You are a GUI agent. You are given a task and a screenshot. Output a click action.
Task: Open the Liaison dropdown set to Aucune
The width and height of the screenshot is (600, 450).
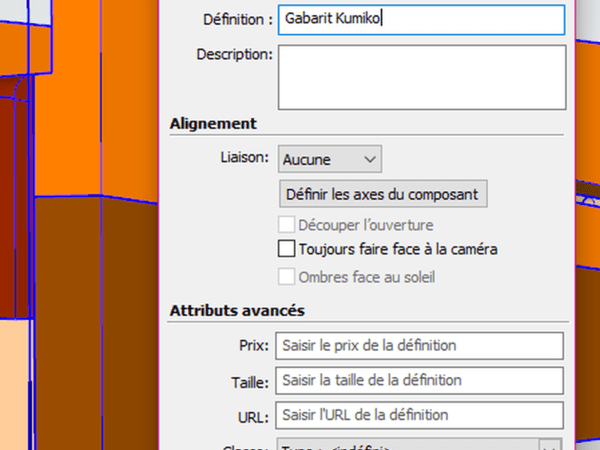[x=330, y=158]
